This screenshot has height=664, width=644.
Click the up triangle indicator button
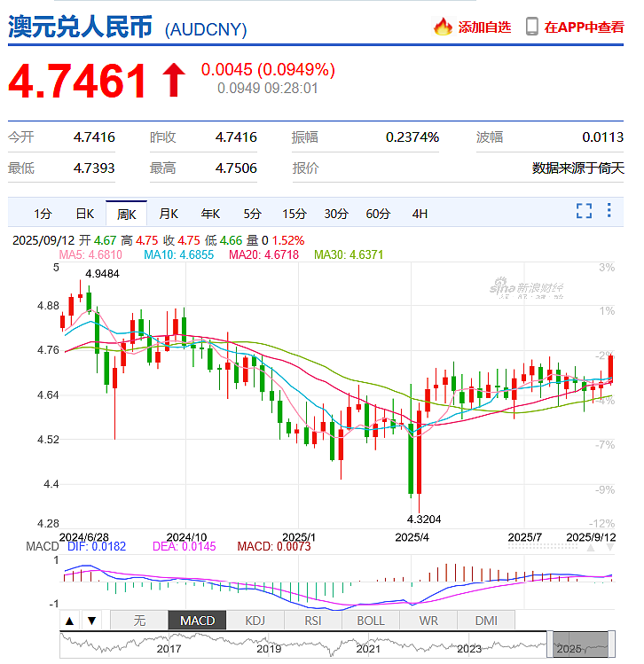70,621
